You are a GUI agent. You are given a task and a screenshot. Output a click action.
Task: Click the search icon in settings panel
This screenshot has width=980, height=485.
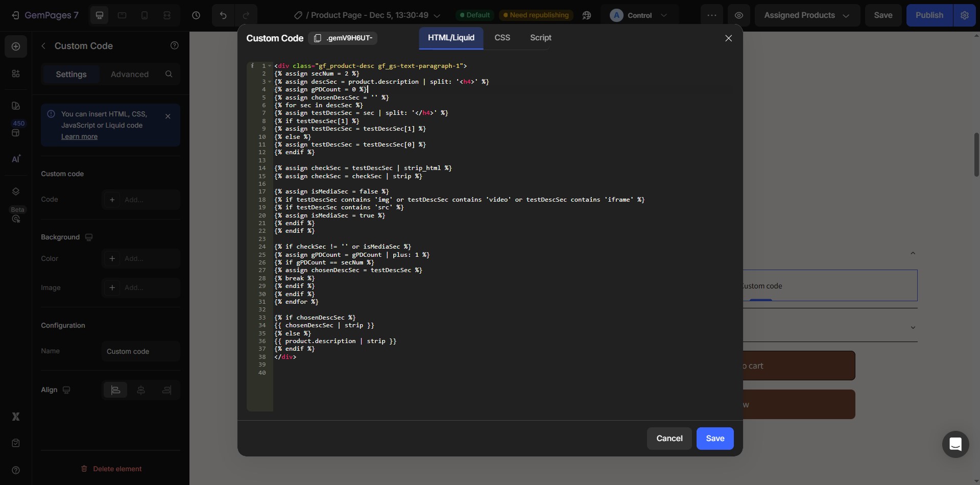[x=169, y=74]
